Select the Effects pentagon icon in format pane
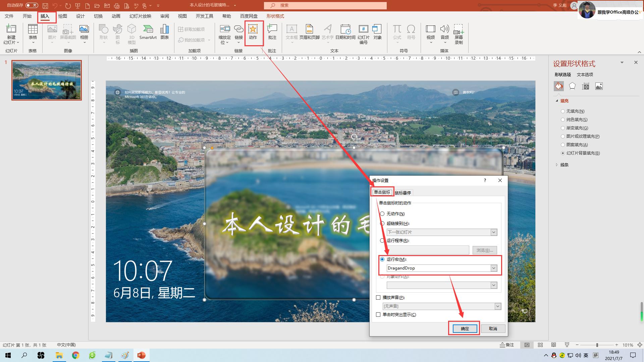644x362 pixels. (x=572, y=86)
